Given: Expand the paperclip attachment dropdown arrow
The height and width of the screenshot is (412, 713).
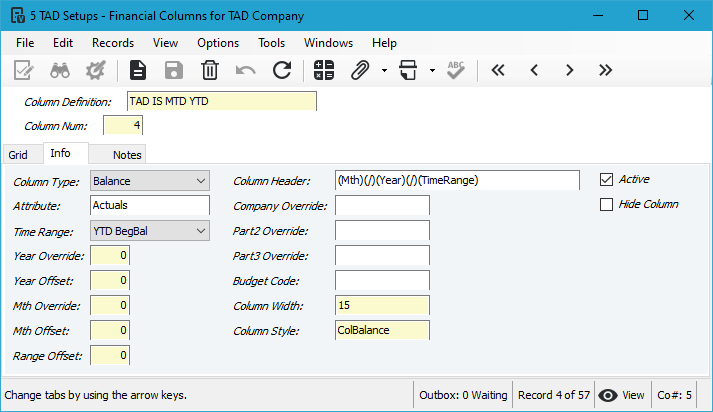Looking at the screenshot, I should 384,70.
